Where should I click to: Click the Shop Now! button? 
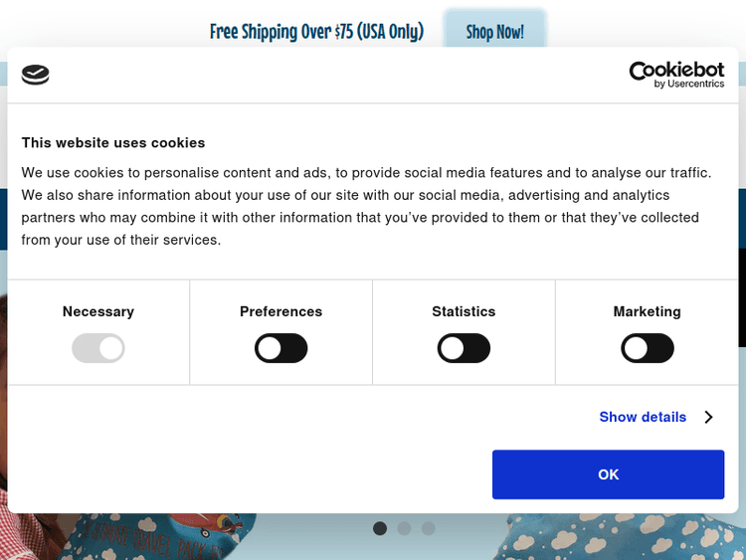coord(494,31)
